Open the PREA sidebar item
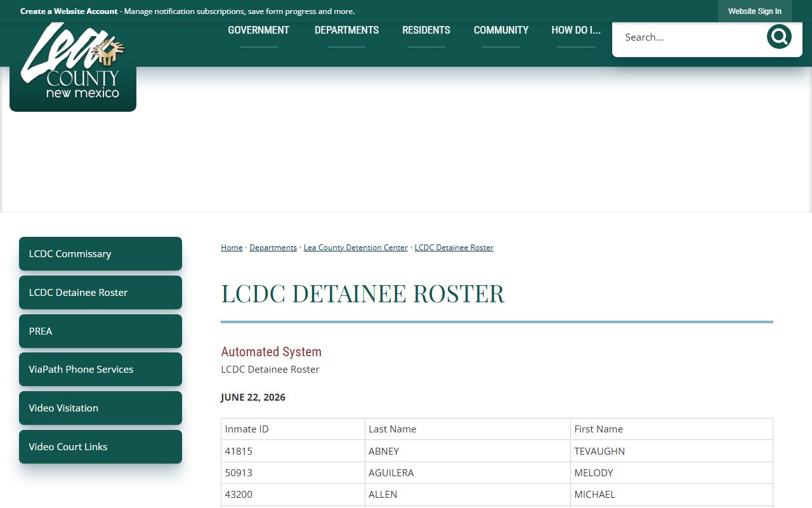The width and height of the screenshot is (812, 508). click(100, 331)
